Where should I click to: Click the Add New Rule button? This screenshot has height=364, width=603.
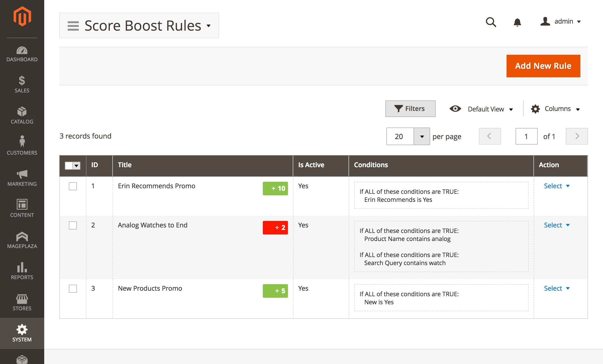543,66
